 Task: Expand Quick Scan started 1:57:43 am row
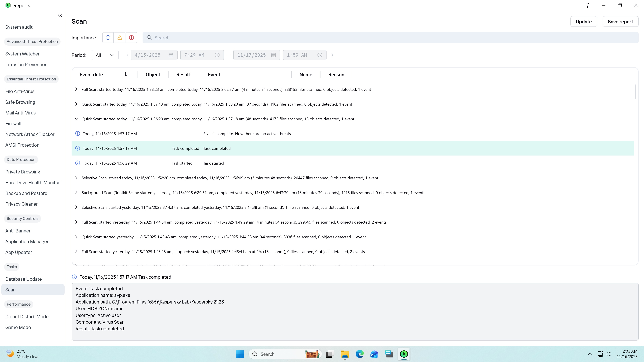(x=76, y=104)
